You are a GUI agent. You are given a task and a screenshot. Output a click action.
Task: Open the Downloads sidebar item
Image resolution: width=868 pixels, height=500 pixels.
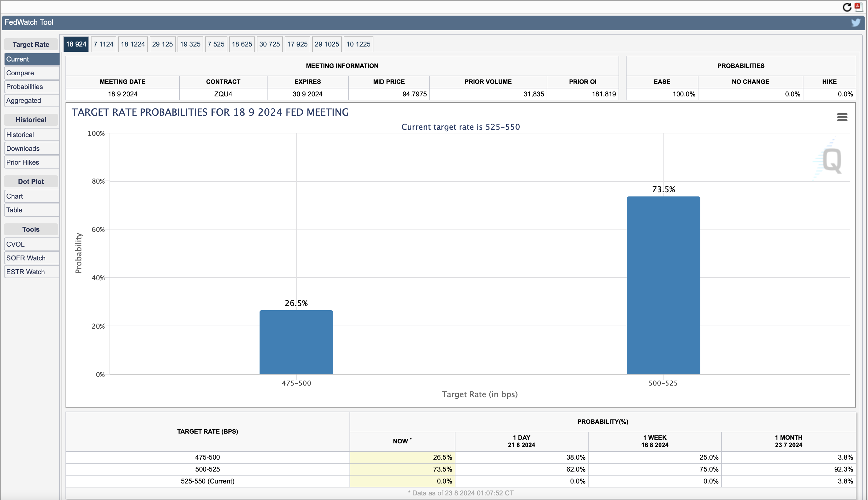[32, 148]
